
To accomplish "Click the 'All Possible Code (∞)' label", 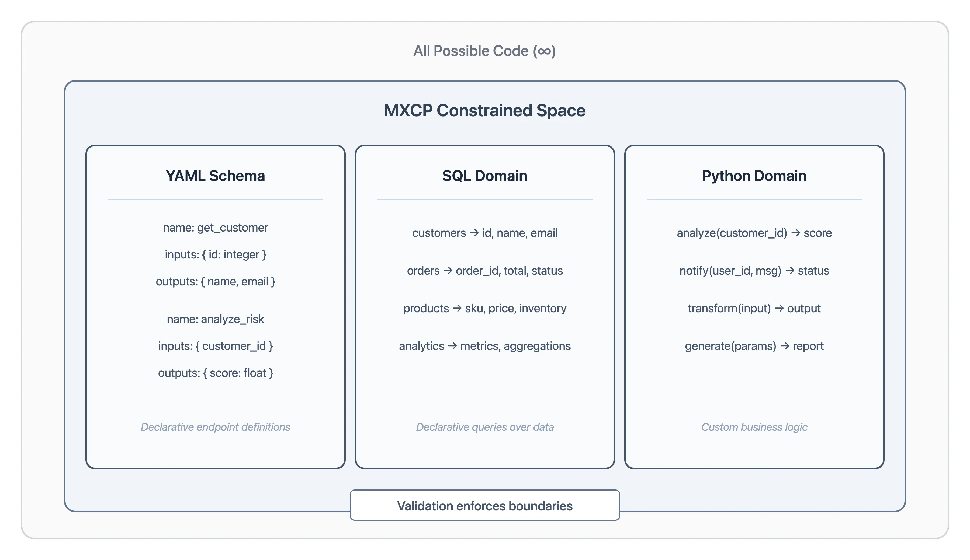I will 485,50.
